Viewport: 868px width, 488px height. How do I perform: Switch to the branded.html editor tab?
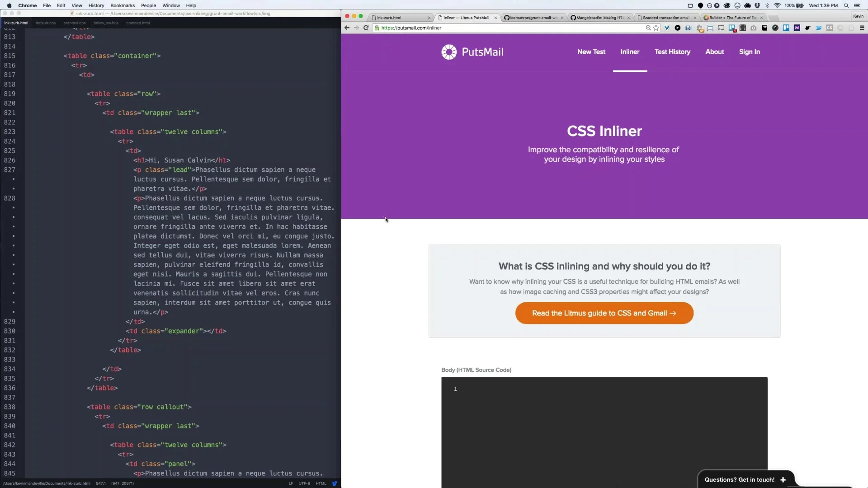click(138, 23)
